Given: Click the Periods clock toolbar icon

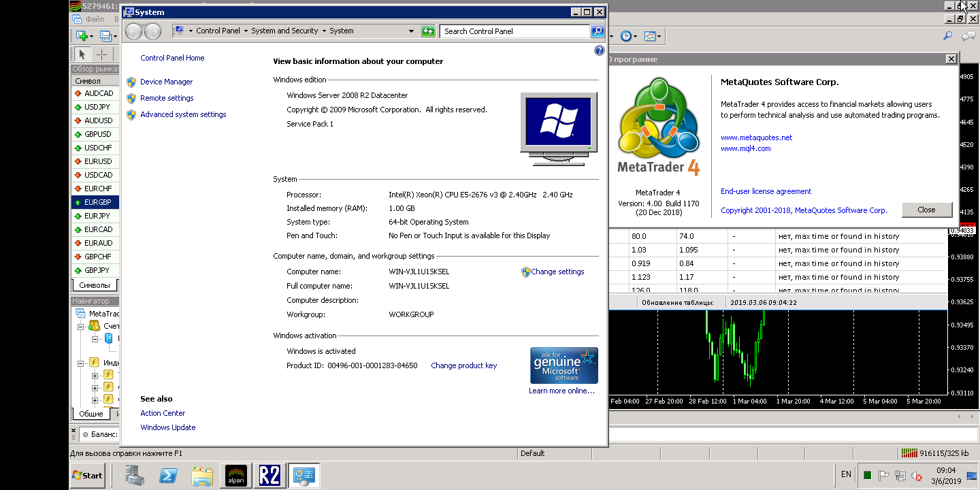Looking at the screenshot, I should click(625, 36).
